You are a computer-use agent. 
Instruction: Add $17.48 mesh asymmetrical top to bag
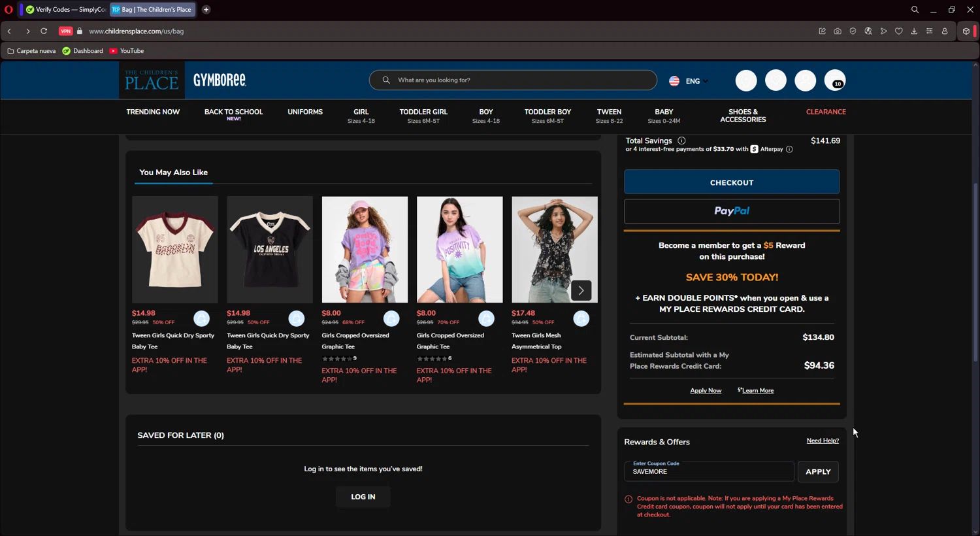coord(581,318)
